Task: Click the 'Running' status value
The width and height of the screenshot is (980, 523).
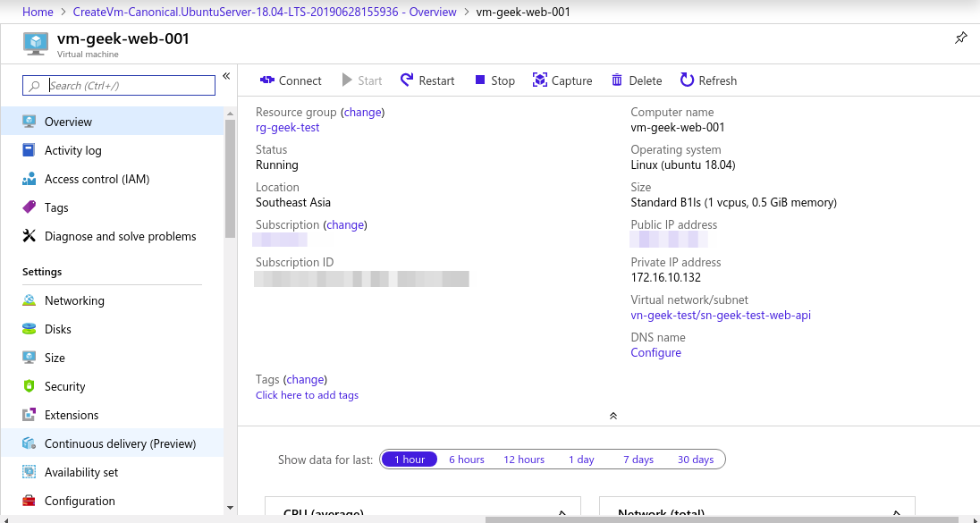Action: (277, 165)
